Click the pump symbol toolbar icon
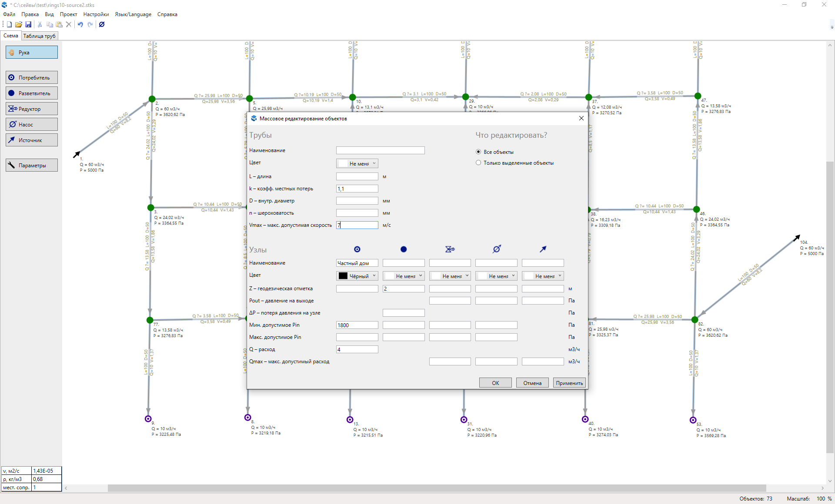This screenshot has width=835, height=504. [102, 24]
